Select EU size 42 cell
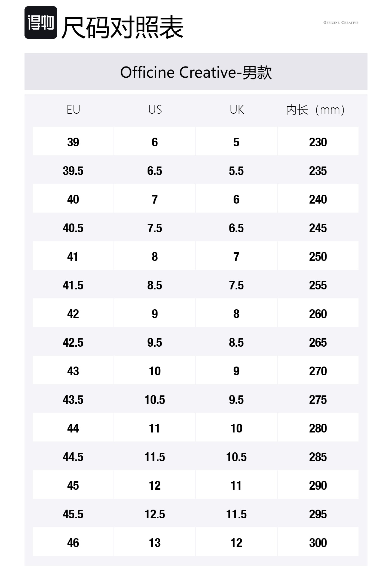This screenshot has height=587, width=392. (x=73, y=314)
